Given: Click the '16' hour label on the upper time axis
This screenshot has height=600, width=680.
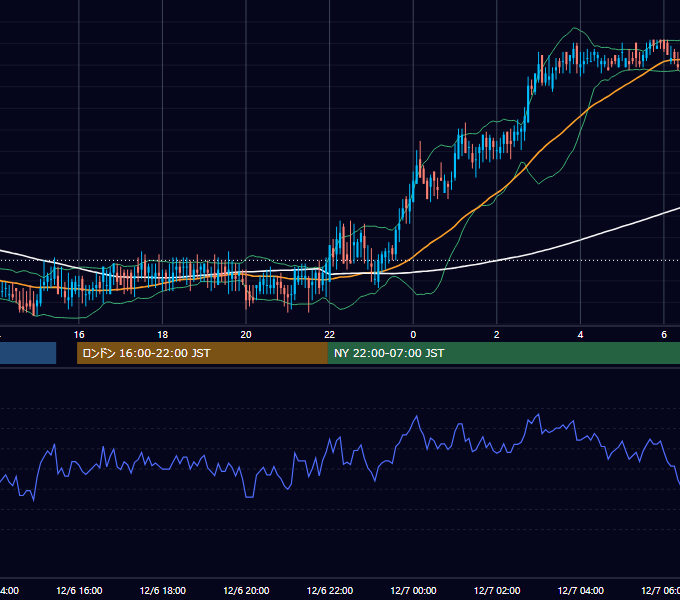Looking at the screenshot, I should point(79,335).
